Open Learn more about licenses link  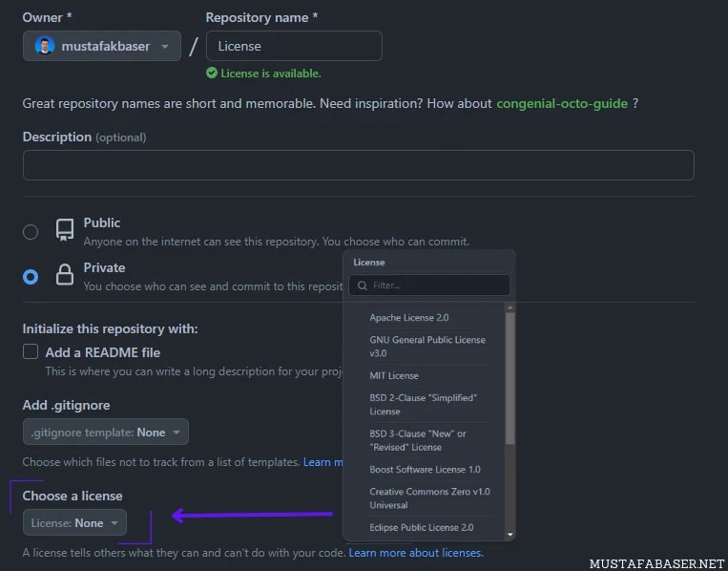point(416,553)
